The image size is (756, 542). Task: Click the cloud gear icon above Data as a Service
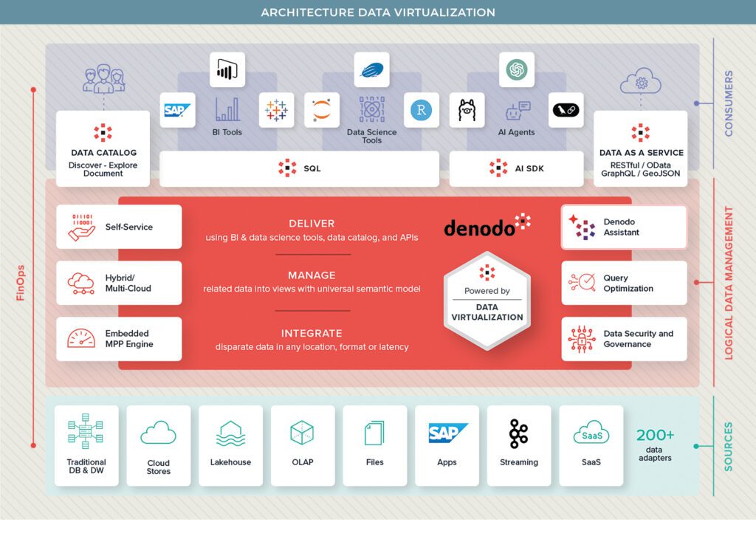641,81
